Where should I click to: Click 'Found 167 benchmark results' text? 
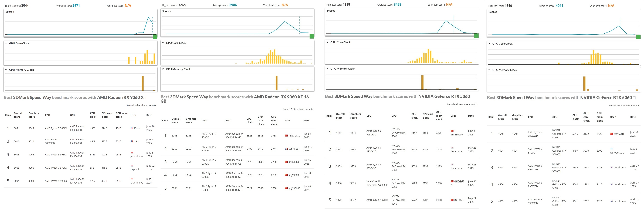(624, 106)
